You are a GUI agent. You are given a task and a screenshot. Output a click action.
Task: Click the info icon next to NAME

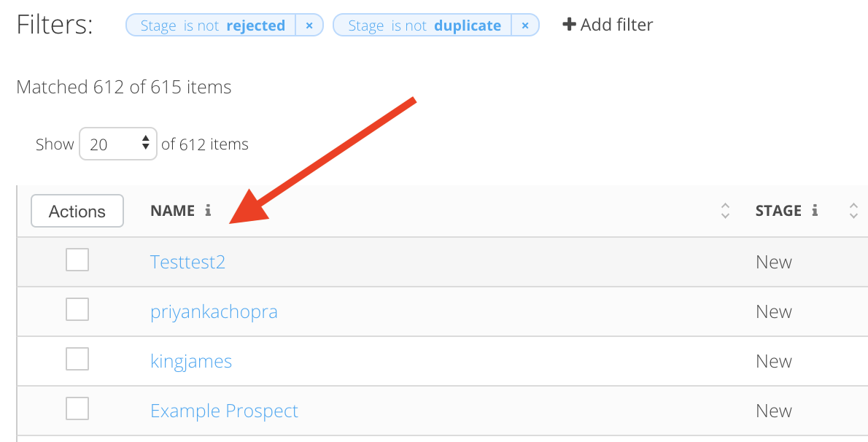tap(208, 211)
